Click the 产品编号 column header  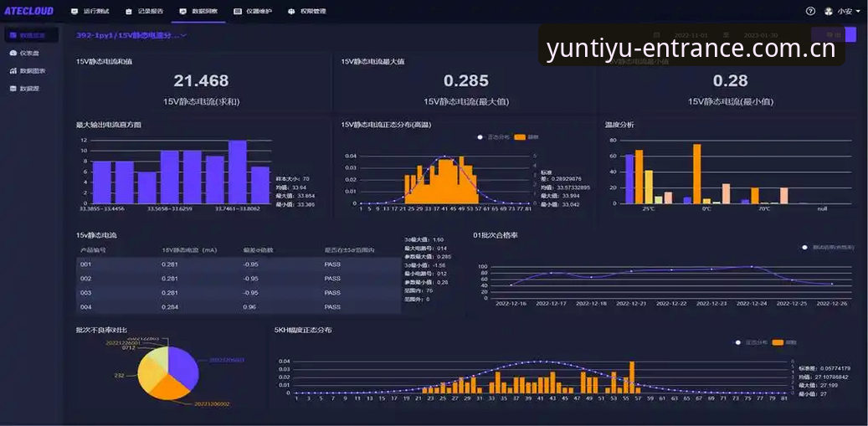pyautogui.click(x=94, y=250)
